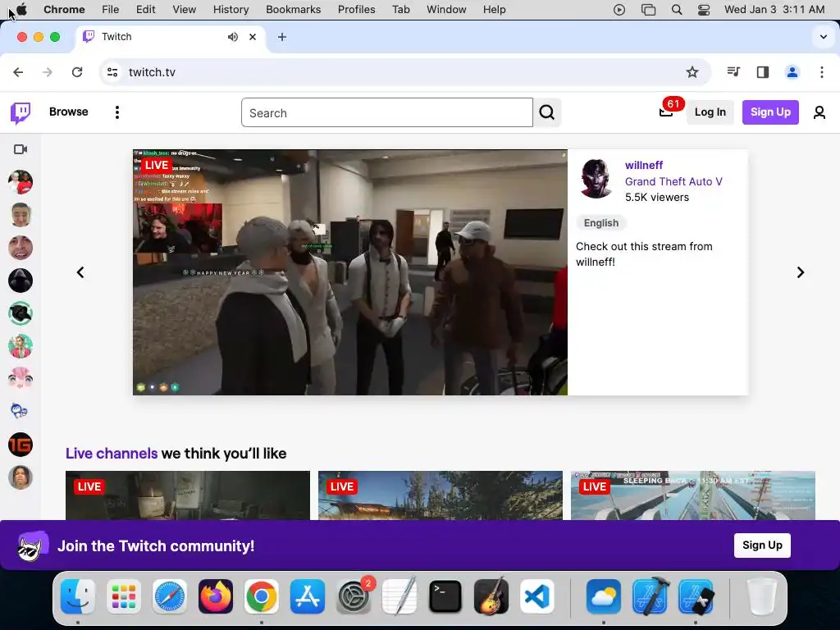Mute the Twitch tab audio icon
This screenshot has height=630, width=840.
pos(232,37)
